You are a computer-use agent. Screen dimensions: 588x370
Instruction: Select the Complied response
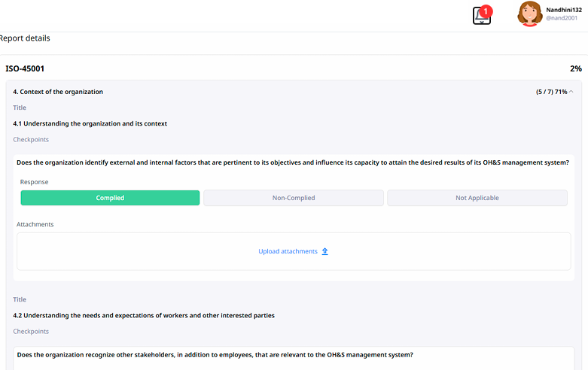pos(110,198)
